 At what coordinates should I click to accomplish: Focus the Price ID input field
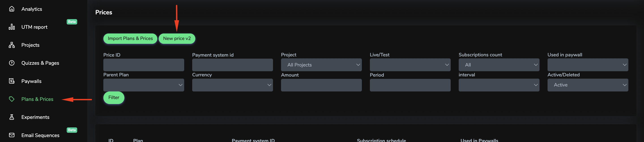[x=144, y=65]
